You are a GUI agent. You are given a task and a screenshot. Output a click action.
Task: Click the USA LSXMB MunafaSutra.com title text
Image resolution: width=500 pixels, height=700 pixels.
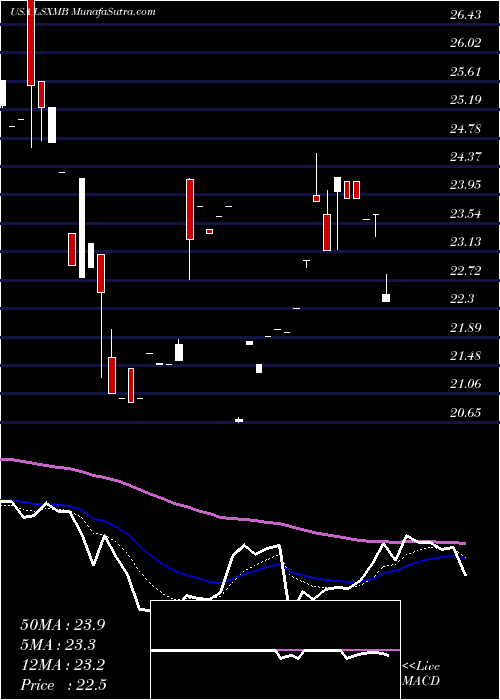click(x=83, y=12)
